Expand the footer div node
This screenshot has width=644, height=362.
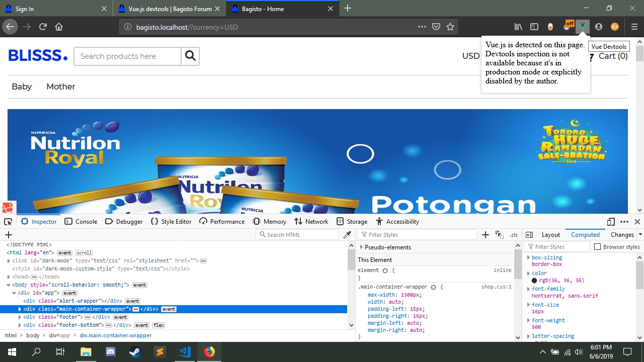[x=20, y=317]
